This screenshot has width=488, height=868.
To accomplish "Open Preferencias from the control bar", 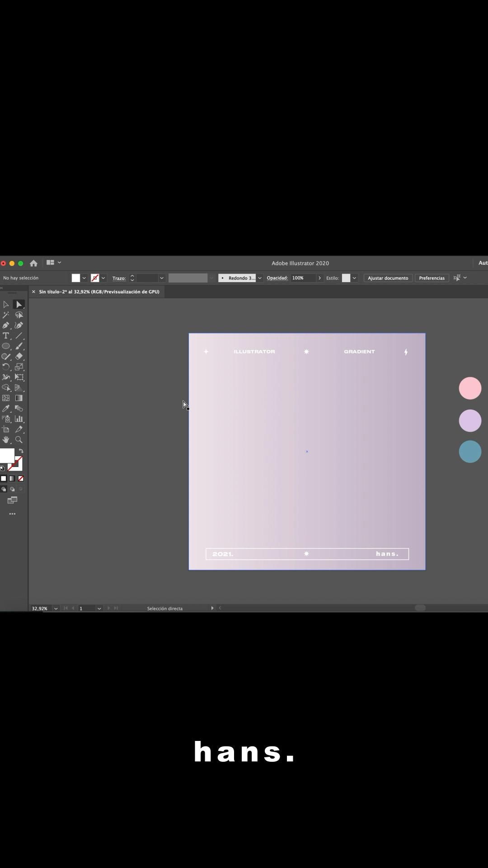I will tap(432, 278).
